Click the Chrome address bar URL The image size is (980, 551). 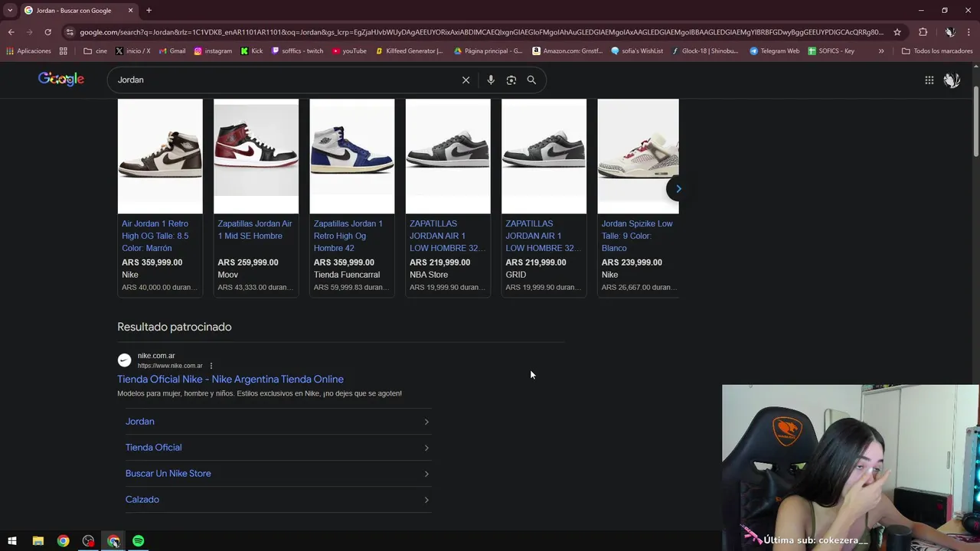coord(481,32)
